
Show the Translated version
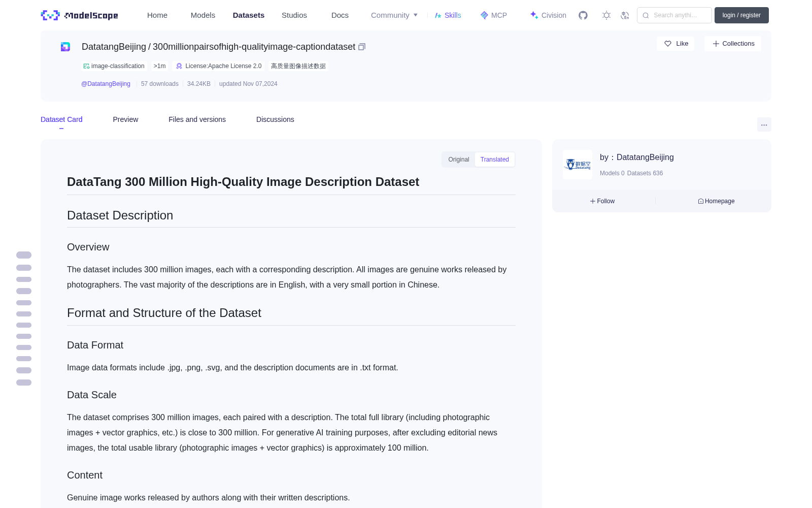[495, 160]
